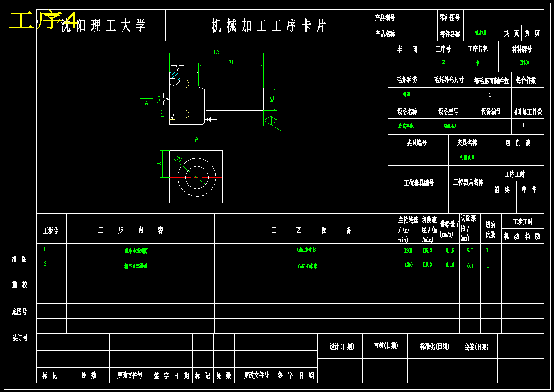Click the 进给次数 column header
Viewport: 554px width, 392px height.
pos(491,229)
